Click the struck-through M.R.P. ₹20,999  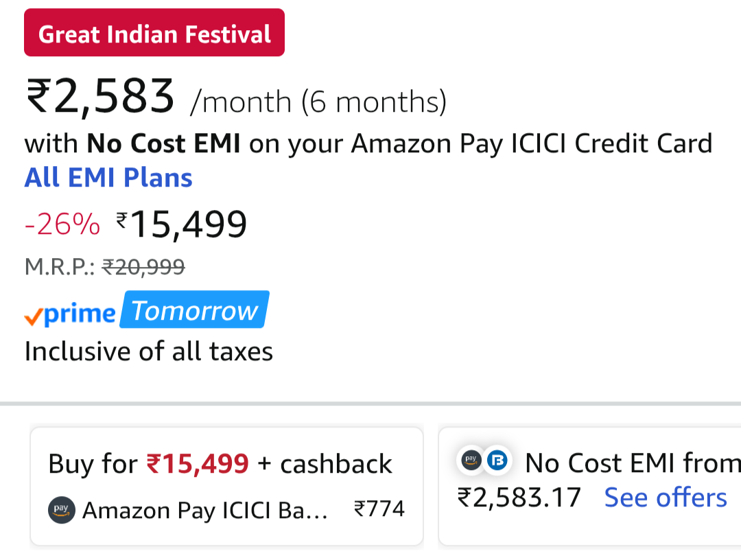143,266
